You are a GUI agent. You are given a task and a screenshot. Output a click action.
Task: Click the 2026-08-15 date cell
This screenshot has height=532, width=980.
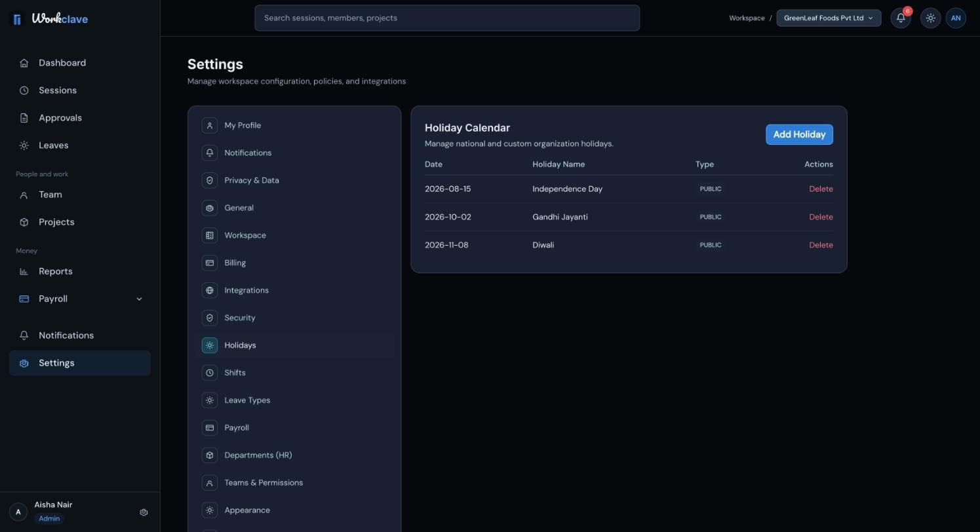(448, 189)
